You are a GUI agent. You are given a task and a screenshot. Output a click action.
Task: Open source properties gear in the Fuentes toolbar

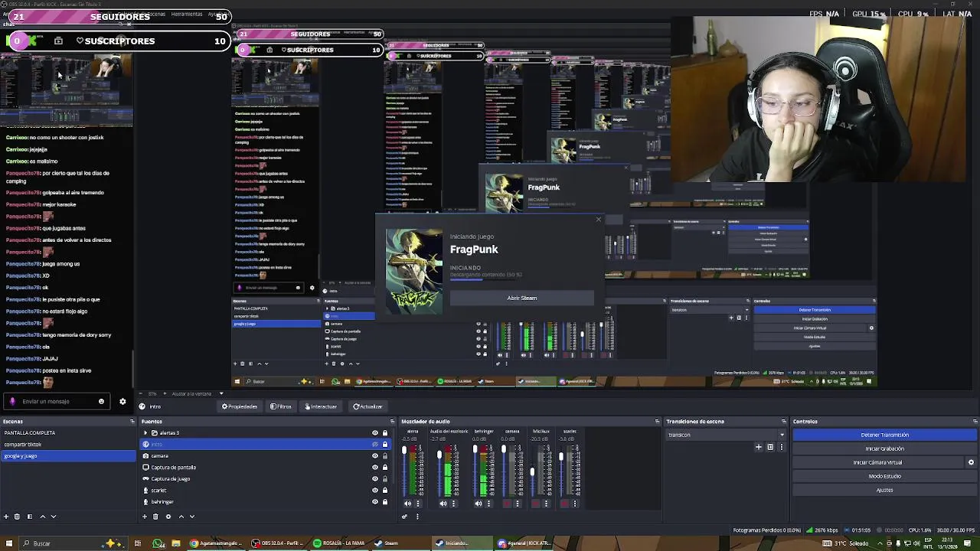tap(168, 517)
